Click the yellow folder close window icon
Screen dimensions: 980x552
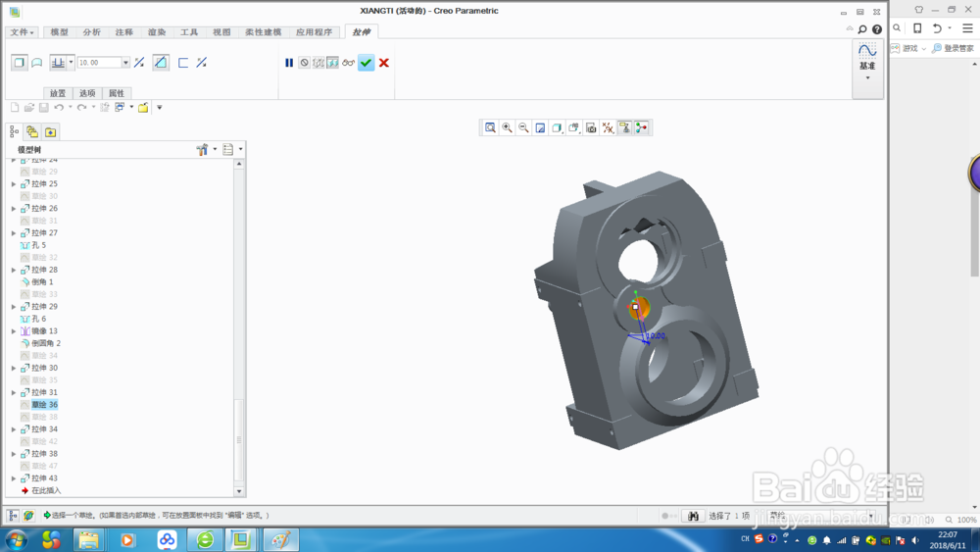pyautogui.click(x=143, y=108)
